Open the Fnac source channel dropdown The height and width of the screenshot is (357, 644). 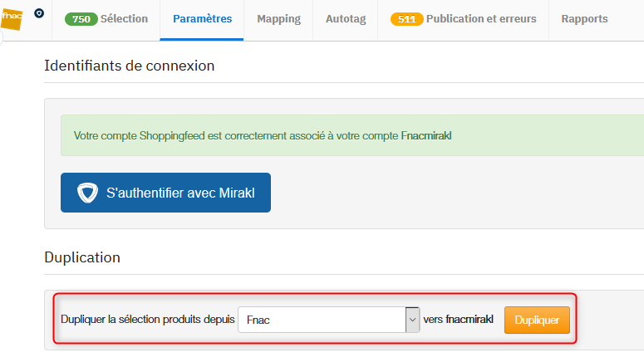pyautogui.click(x=328, y=320)
